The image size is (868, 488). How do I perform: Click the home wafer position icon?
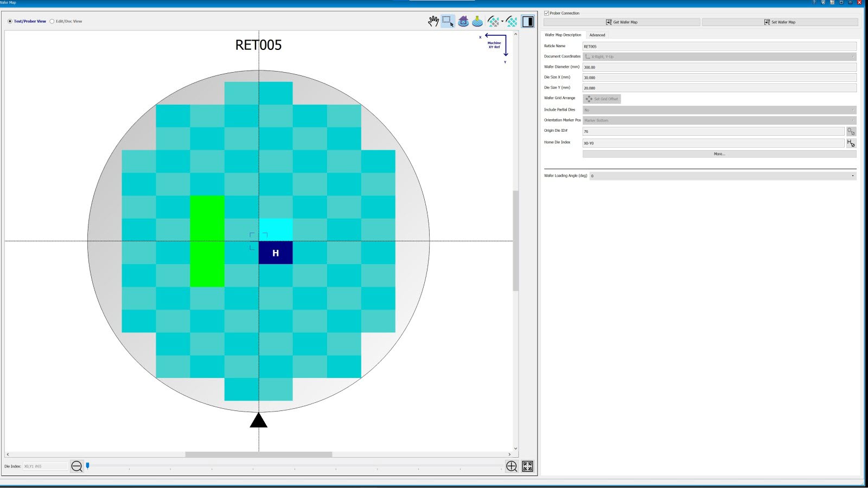(463, 21)
